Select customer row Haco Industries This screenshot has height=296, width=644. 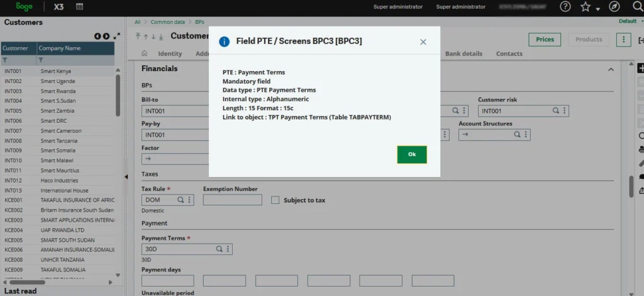point(57,181)
